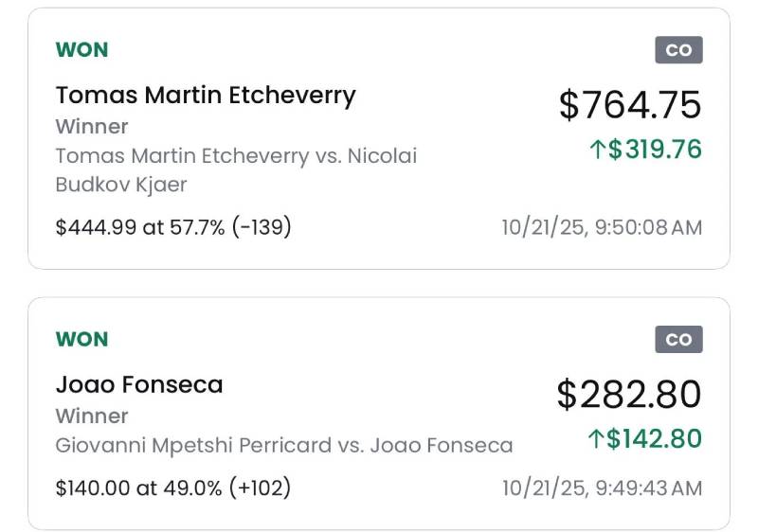
Task: Open the Tomas Martin Etcheverry bet title
Action: [206, 95]
